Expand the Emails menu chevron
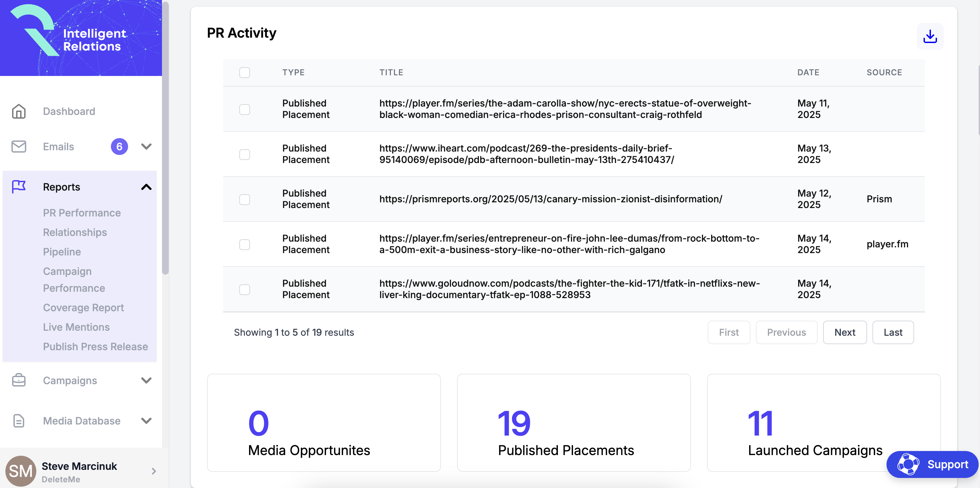 tap(147, 147)
